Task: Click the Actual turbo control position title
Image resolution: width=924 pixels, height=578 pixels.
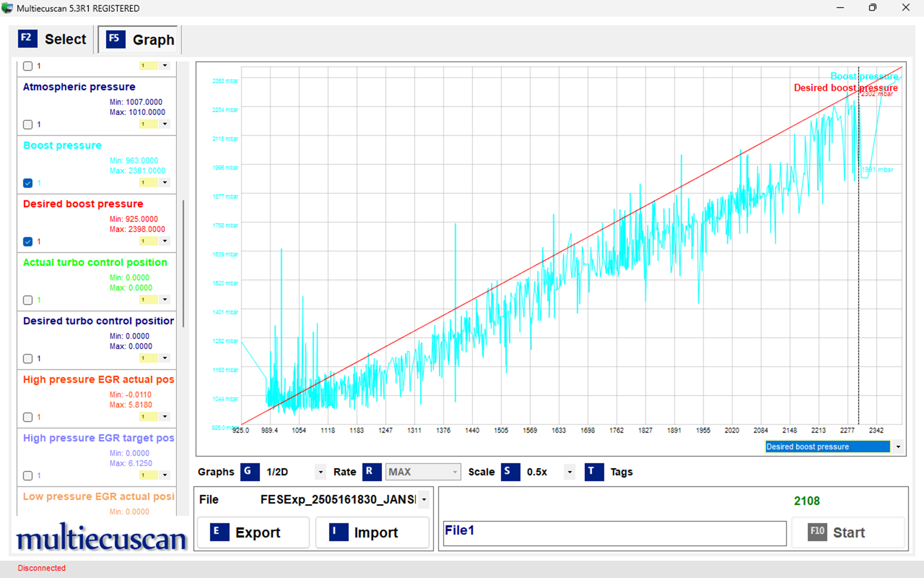Action: [x=95, y=262]
